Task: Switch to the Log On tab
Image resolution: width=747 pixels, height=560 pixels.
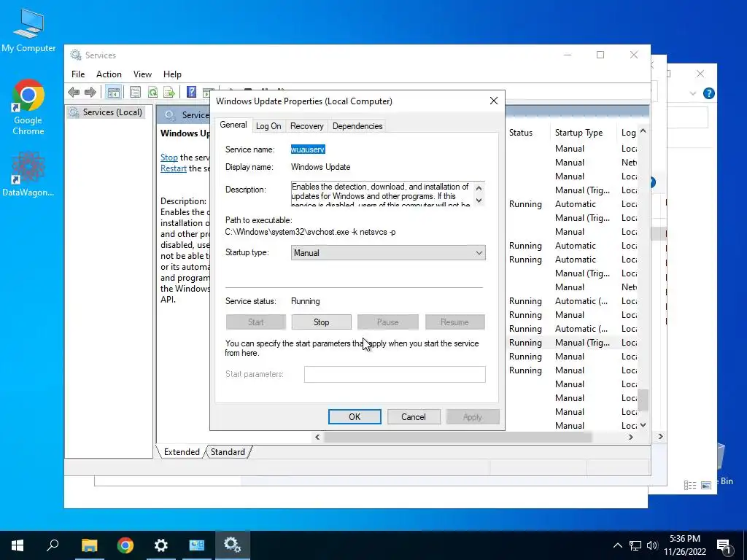Action: click(268, 126)
